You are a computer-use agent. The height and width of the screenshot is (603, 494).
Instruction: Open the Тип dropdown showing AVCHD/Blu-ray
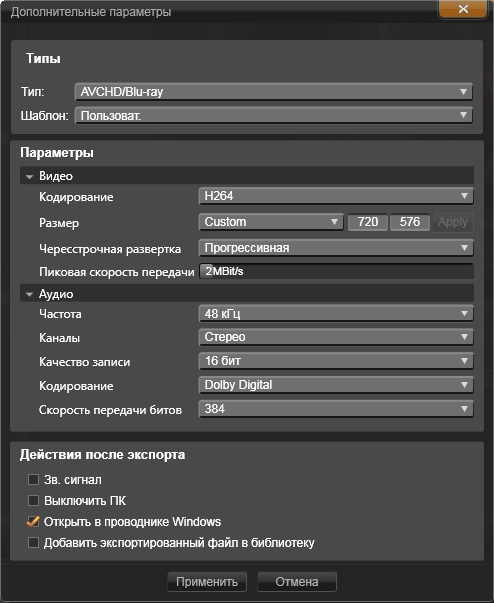(273, 92)
